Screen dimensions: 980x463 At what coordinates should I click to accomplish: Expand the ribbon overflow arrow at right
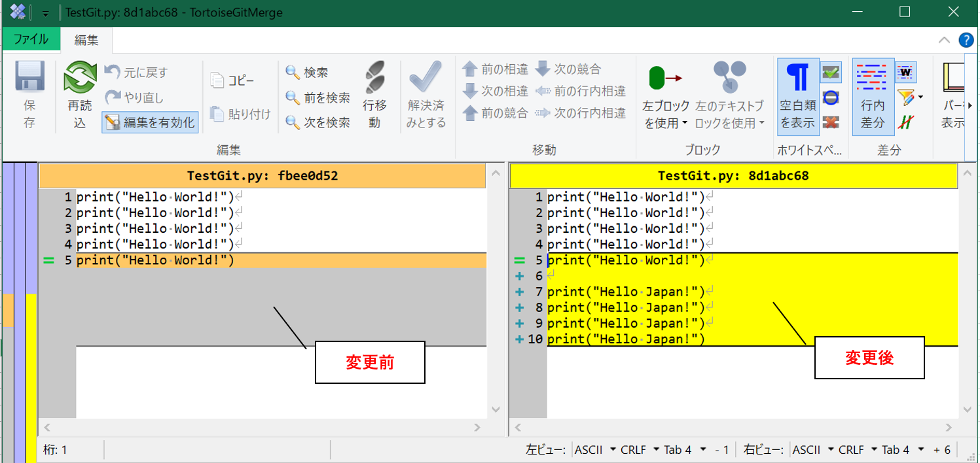click(970, 105)
